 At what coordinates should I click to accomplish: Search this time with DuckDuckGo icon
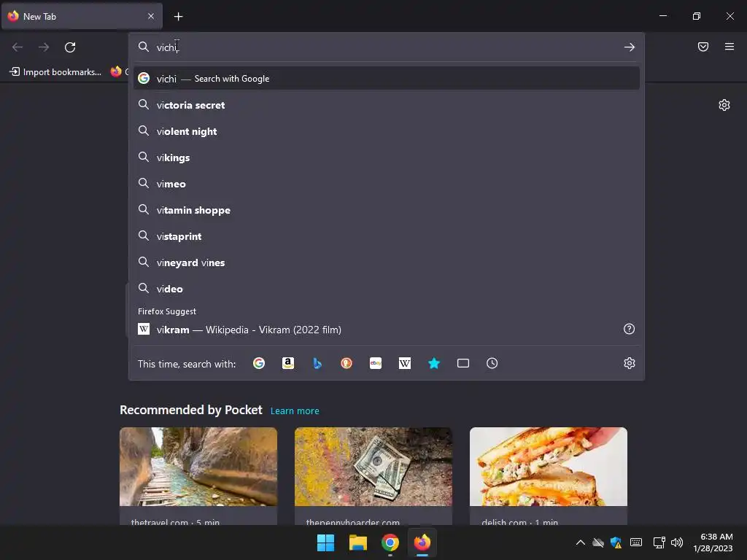click(x=347, y=363)
